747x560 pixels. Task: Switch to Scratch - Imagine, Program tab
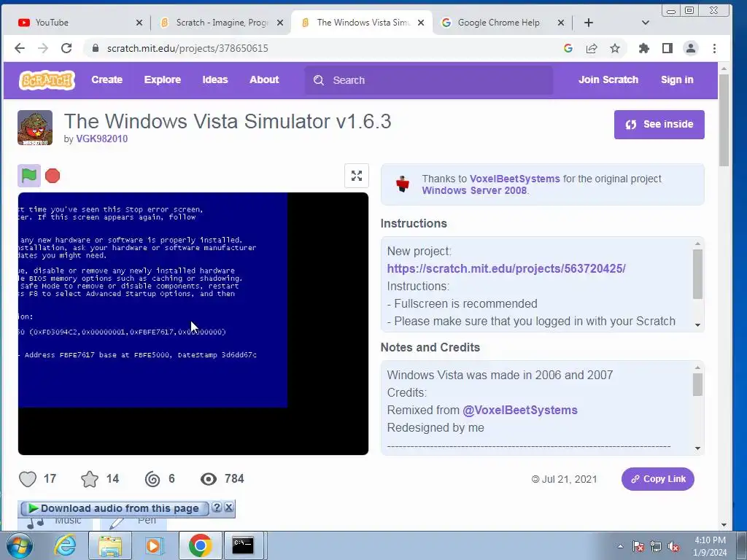(222, 23)
